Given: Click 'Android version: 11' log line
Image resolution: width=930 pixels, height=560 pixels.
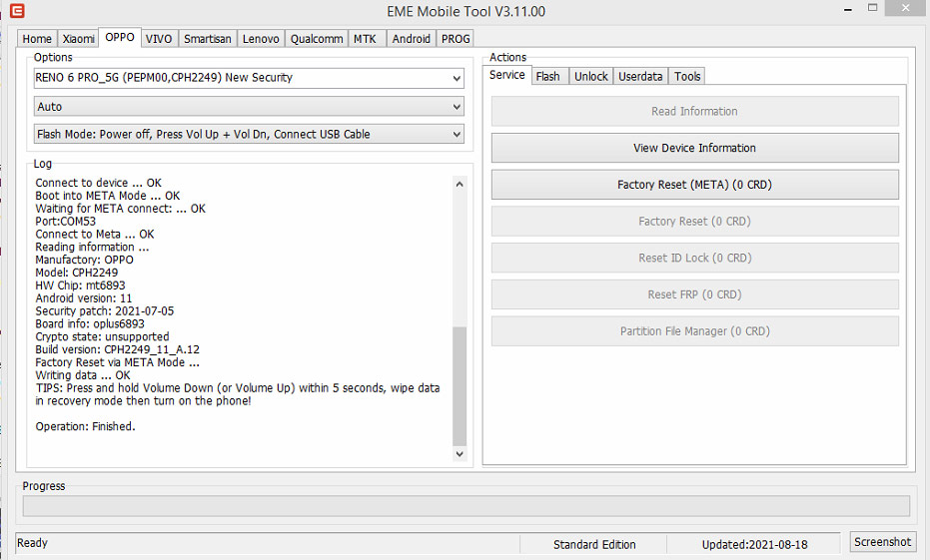Looking at the screenshot, I should [x=84, y=298].
